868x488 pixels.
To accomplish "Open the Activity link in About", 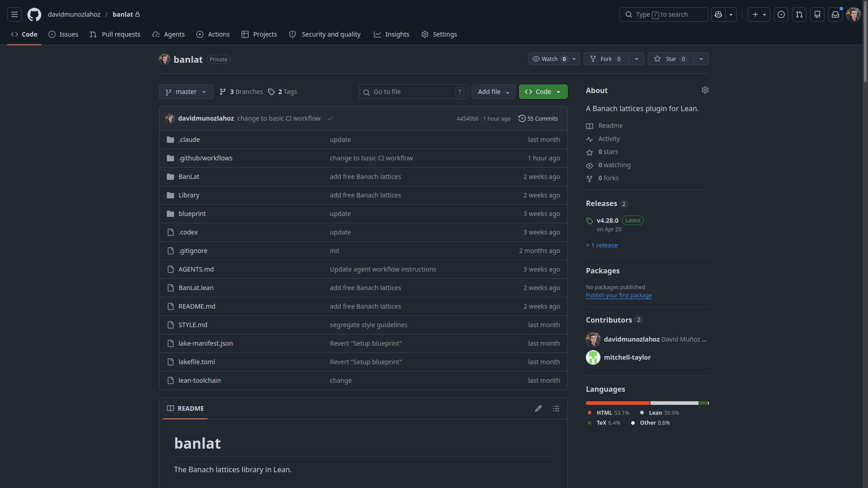I will (x=609, y=139).
